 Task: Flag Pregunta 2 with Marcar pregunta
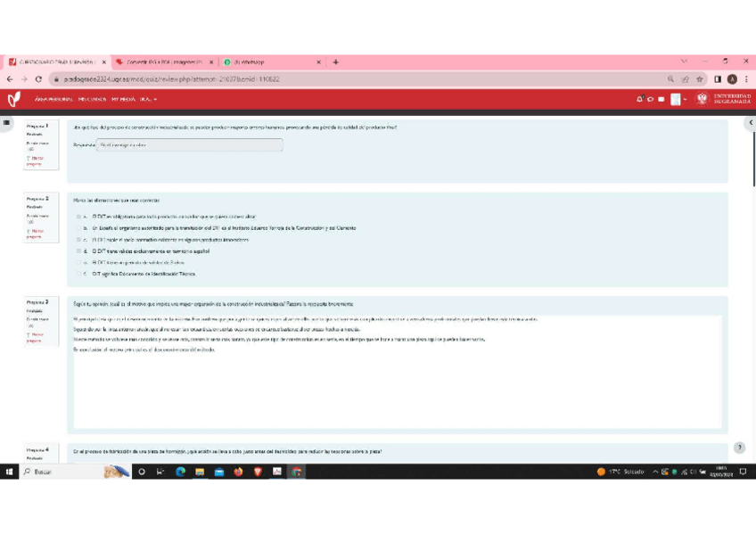tap(35, 234)
